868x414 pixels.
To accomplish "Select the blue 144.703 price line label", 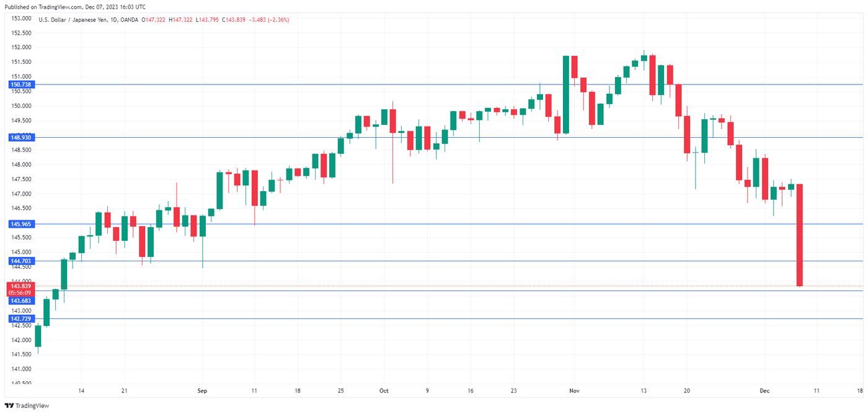I will click(x=21, y=261).
